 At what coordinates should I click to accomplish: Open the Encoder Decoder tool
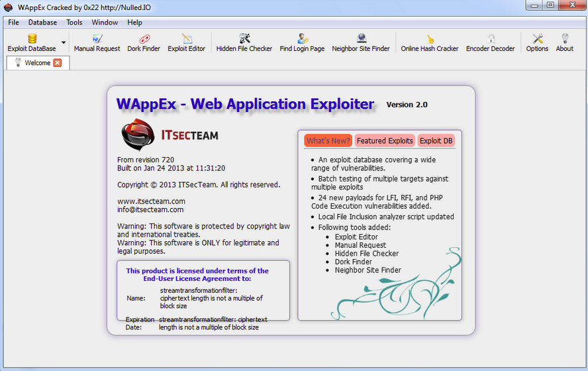point(490,42)
